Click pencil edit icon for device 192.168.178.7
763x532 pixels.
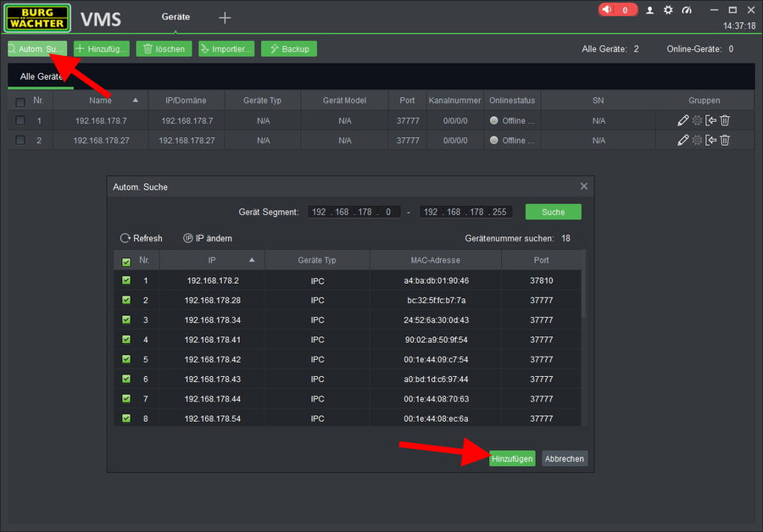(683, 120)
